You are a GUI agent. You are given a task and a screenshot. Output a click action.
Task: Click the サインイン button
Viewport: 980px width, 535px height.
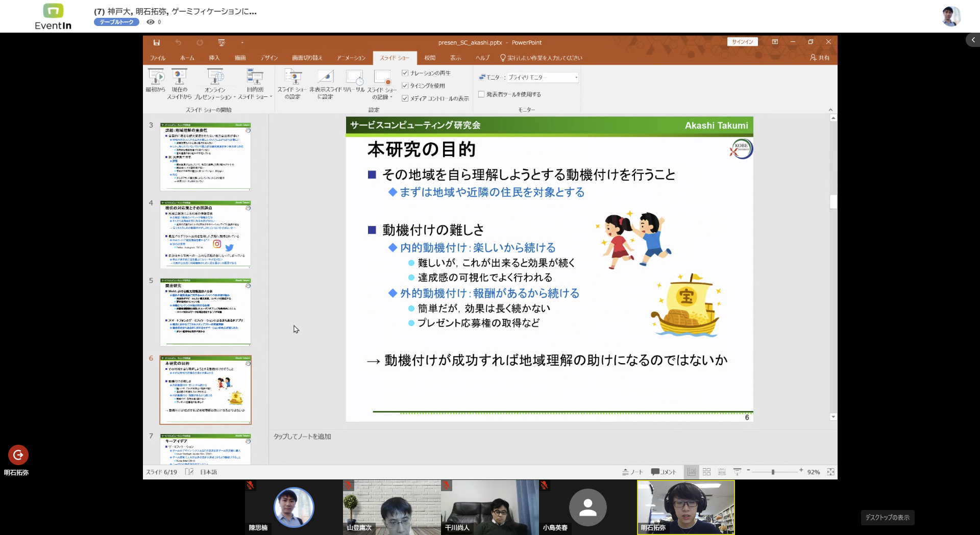[x=742, y=42]
